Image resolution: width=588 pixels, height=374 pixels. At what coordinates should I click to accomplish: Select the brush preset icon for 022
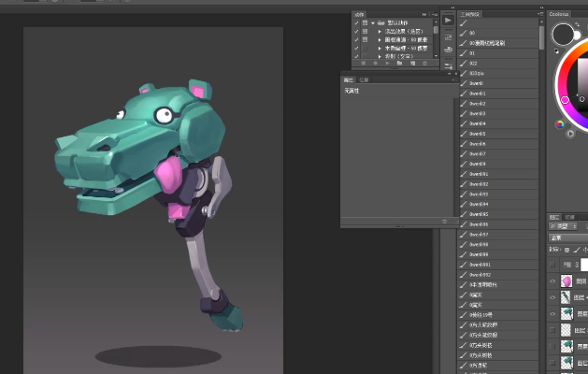point(464,64)
